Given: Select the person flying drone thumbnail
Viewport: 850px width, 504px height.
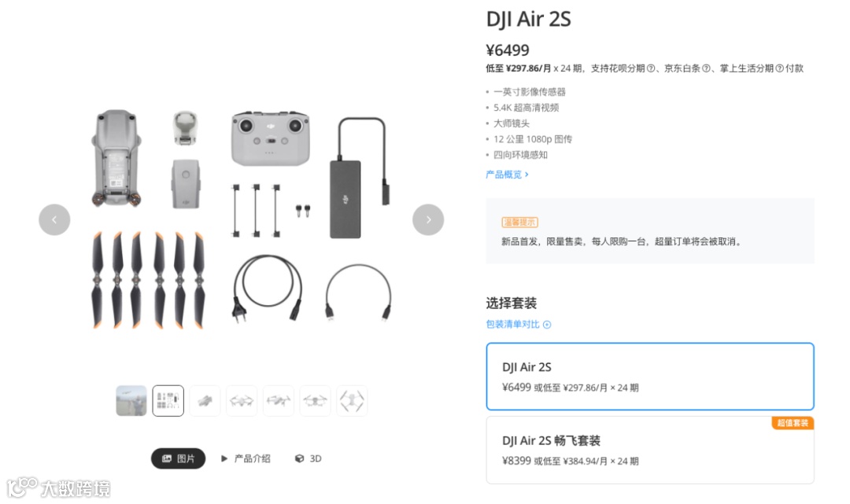Looking at the screenshot, I should tap(131, 400).
